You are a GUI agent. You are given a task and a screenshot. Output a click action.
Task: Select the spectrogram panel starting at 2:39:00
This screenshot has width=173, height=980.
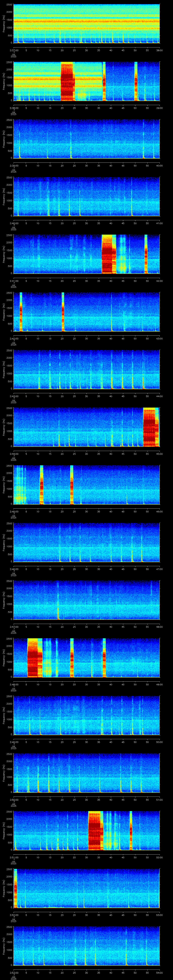click(86, 139)
